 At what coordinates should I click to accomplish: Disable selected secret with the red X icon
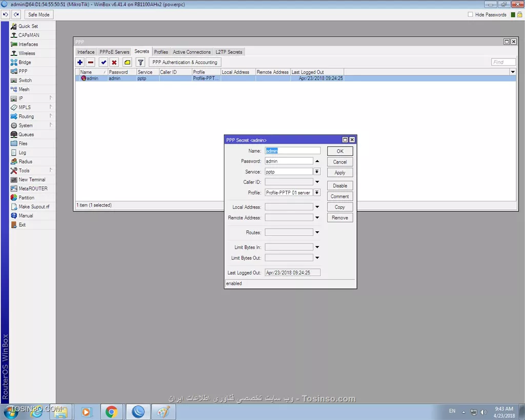[114, 62]
